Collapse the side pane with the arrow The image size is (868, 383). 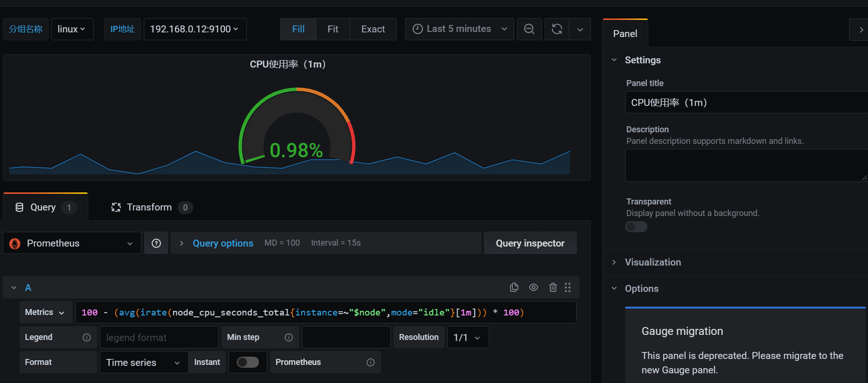click(860, 30)
